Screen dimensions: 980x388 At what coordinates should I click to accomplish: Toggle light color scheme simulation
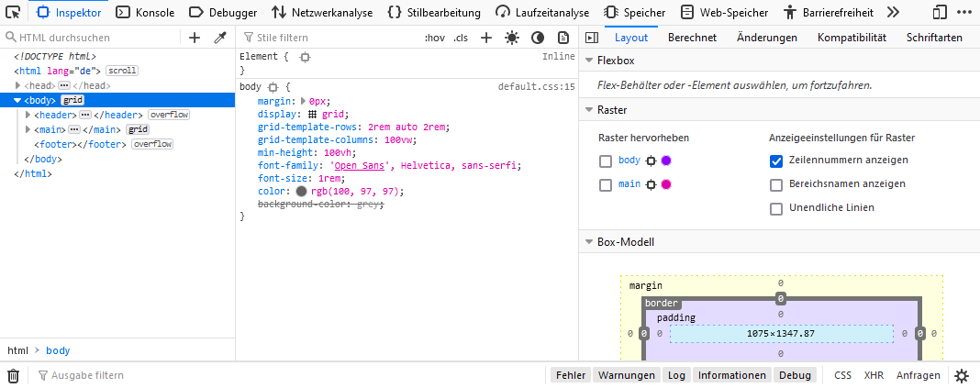pos(512,38)
